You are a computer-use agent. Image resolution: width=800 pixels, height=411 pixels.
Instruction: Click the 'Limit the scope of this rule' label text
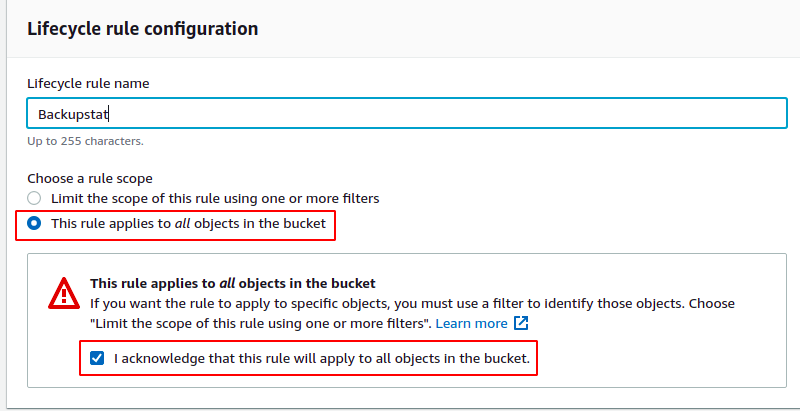tap(215, 198)
